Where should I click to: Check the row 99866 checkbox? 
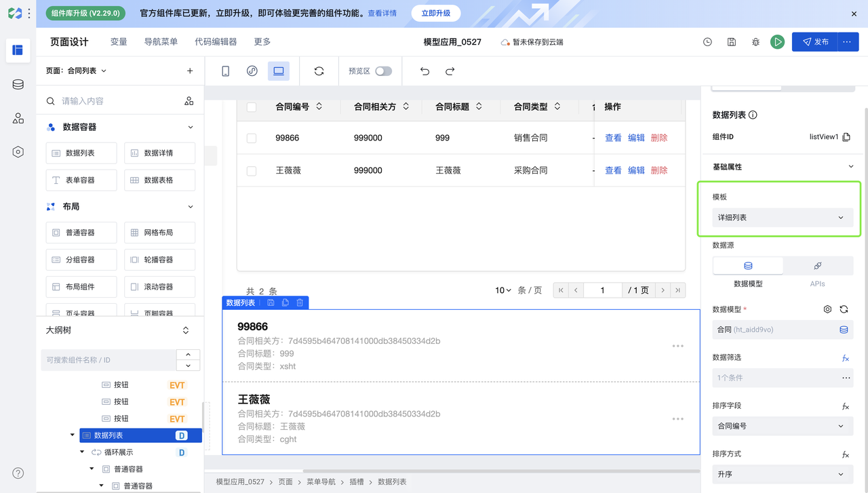pos(252,138)
